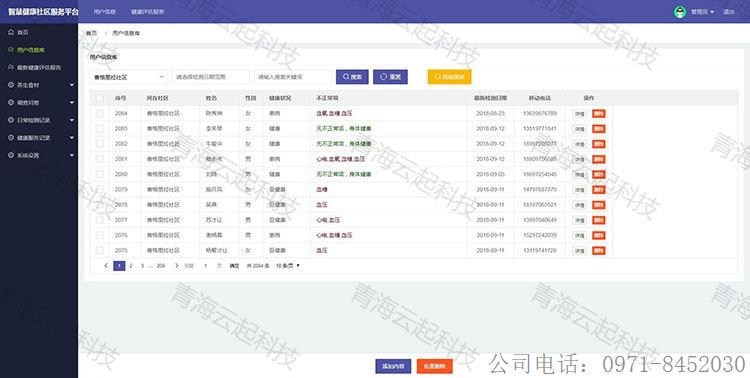Toggle the select-all checkbox in table header
The image size is (750, 378).
(x=99, y=98)
